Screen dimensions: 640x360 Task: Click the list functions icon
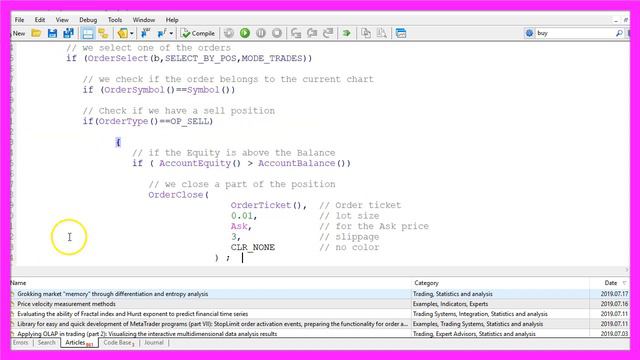tap(162, 33)
